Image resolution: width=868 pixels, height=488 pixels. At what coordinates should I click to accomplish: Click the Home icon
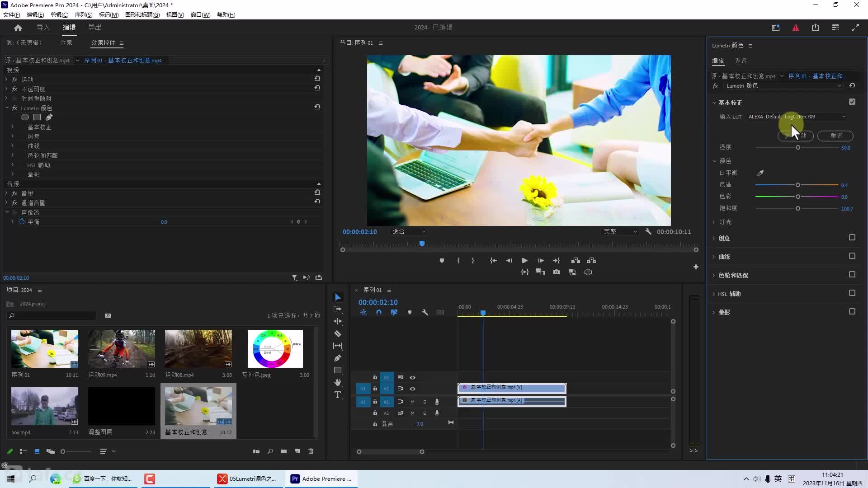click(18, 28)
